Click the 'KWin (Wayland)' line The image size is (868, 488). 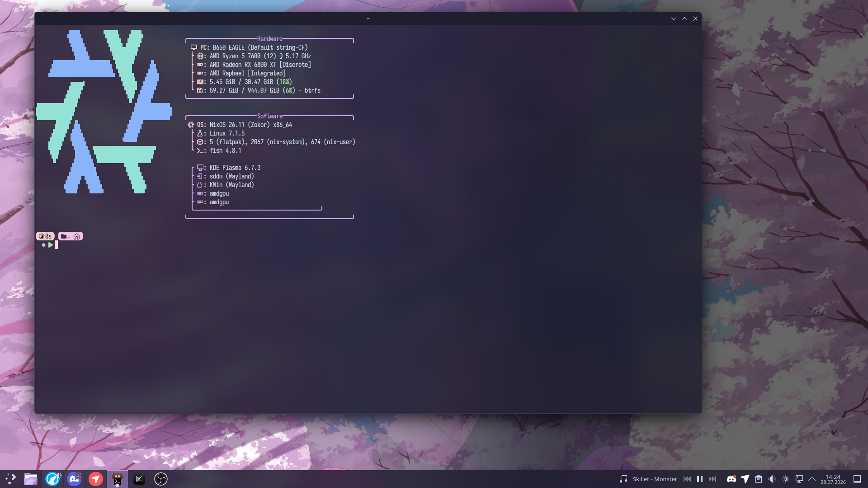tap(226, 185)
